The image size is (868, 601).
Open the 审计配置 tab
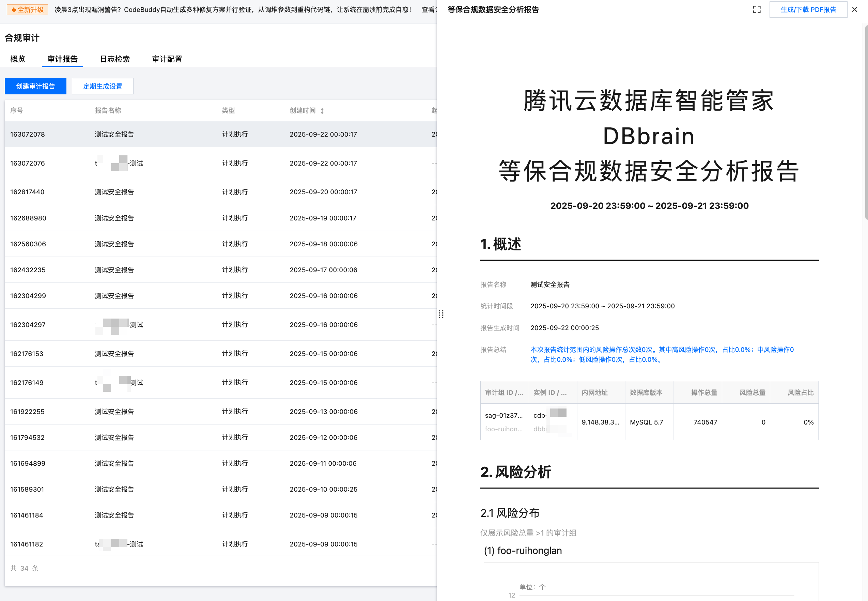[x=167, y=59]
